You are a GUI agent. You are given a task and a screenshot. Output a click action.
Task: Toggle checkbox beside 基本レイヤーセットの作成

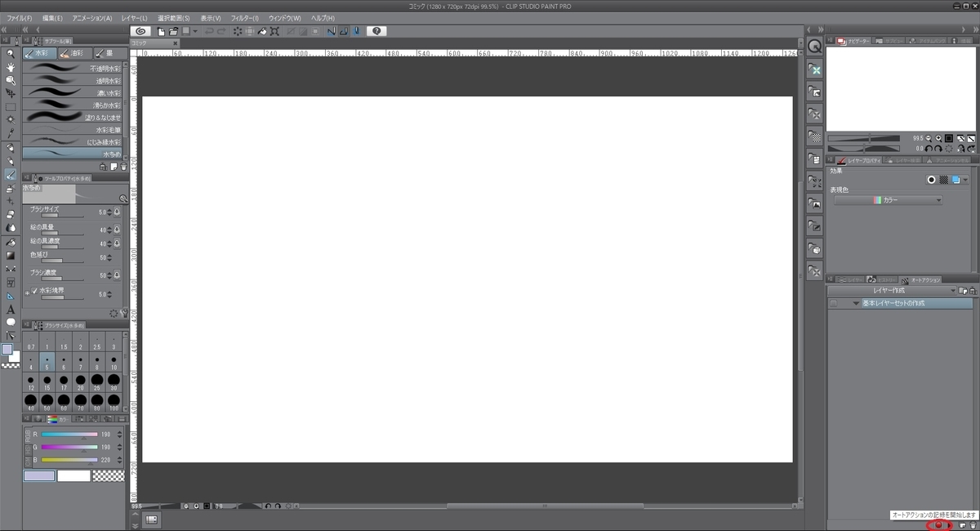(833, 303)
